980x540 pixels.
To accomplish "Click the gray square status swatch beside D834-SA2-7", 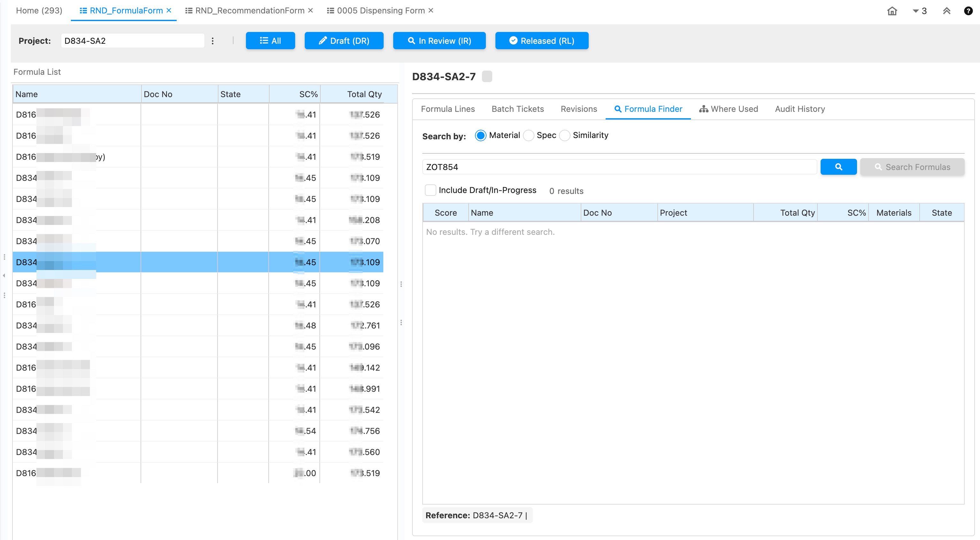I will pos(486,76).
